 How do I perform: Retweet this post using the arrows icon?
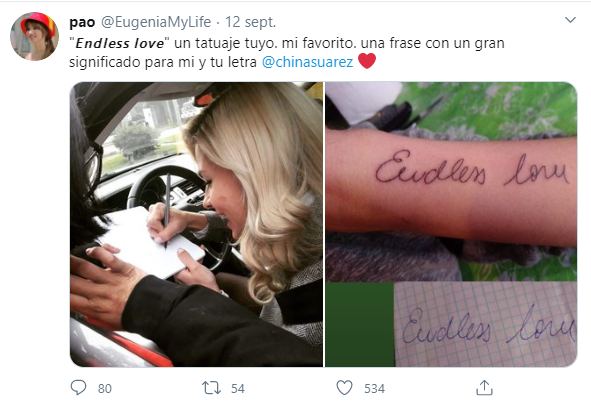[211, 388]
